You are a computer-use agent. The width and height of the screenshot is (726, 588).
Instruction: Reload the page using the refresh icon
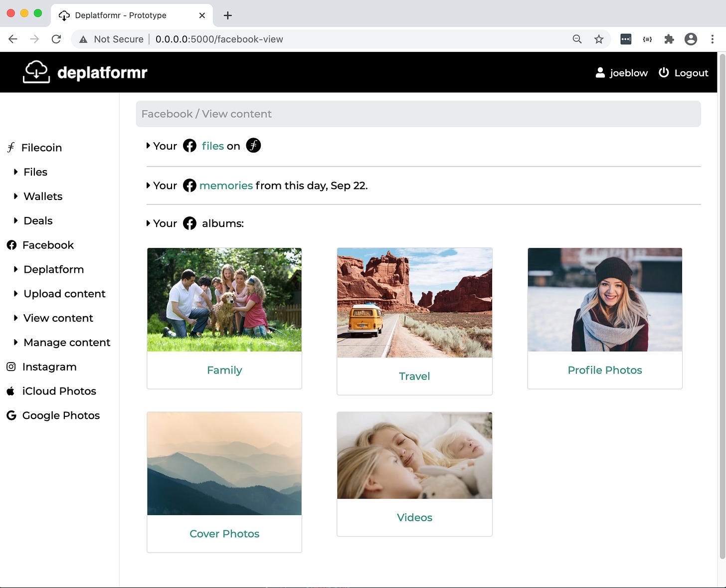pos(56,39)
